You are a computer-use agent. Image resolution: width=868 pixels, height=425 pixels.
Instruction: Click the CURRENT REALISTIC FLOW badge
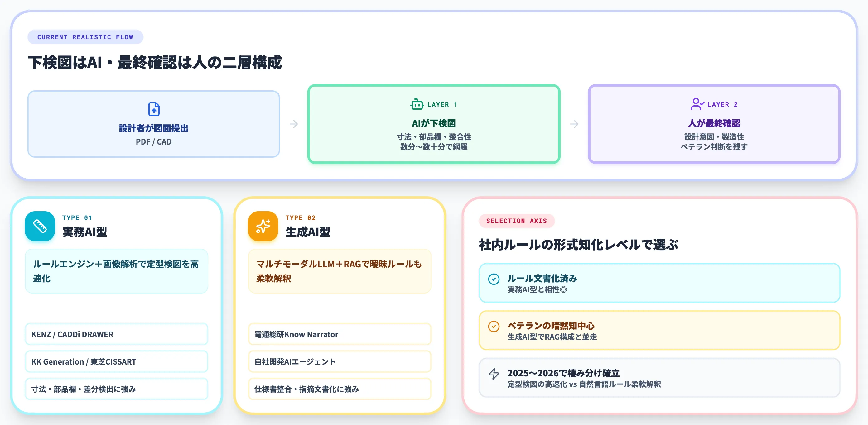point(85,37)
